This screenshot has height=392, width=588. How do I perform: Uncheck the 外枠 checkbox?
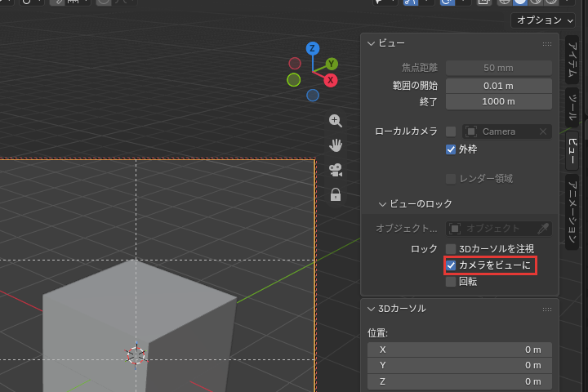tap(451, 149)
